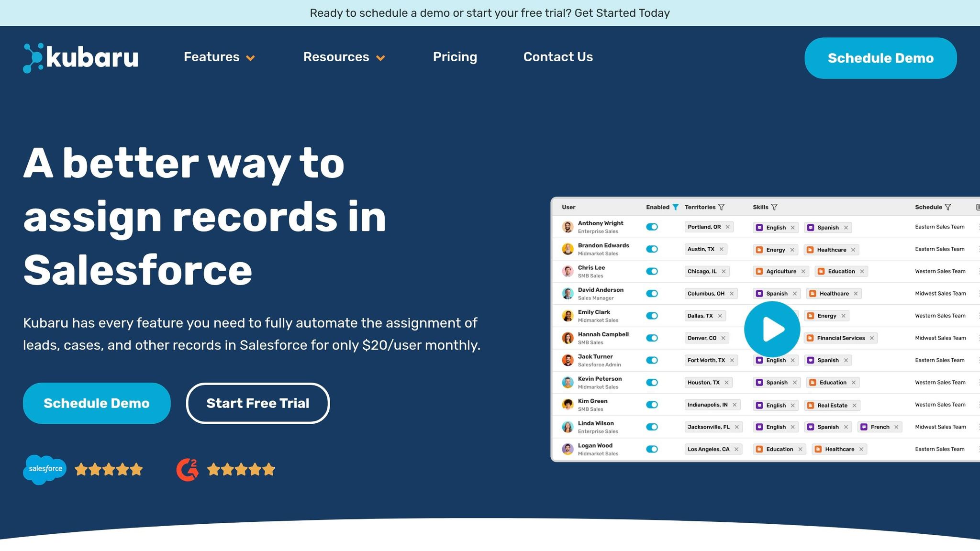The image size is (980, 551).
Task: Click the Skills column filter icon
Action: [774, 207]
